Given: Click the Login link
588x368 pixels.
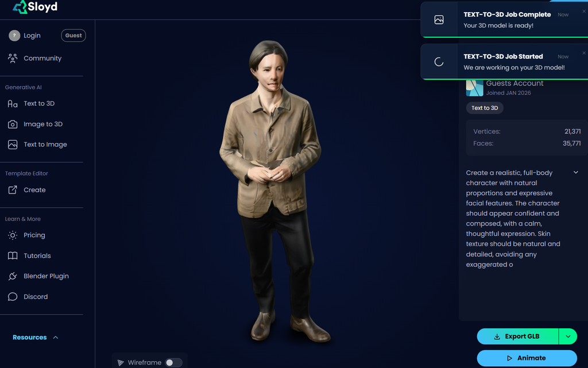Looking at the screenshot, I should [32, 35].
